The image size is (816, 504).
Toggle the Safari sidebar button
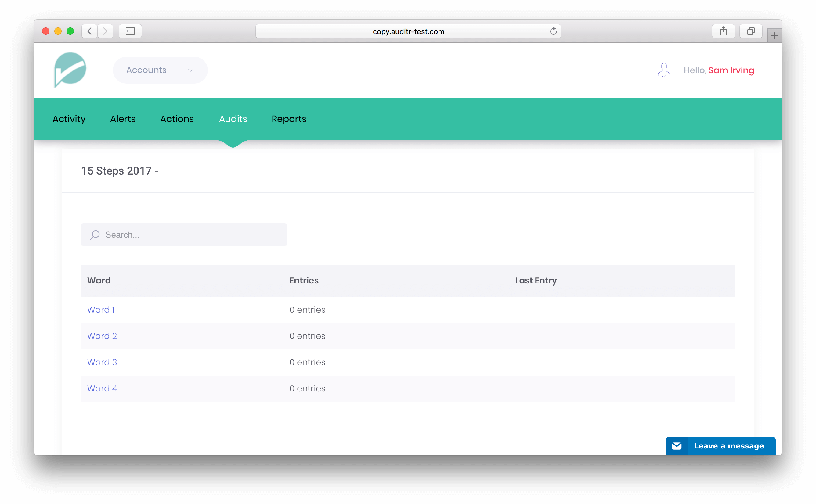(130, 31)
